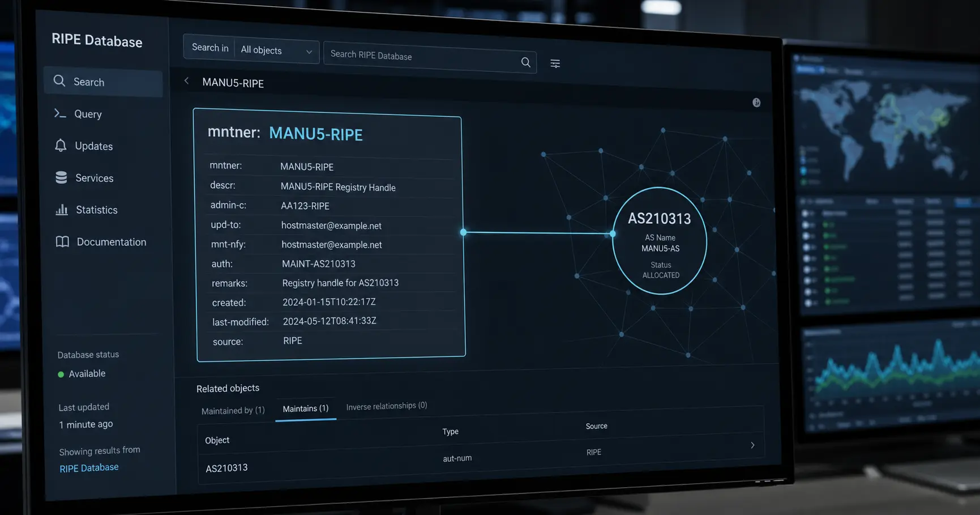Image resolution: width=980 pixels, height=515 pixels.
Task: Open the All objects dropdown
Action: (x=277, y=50)
